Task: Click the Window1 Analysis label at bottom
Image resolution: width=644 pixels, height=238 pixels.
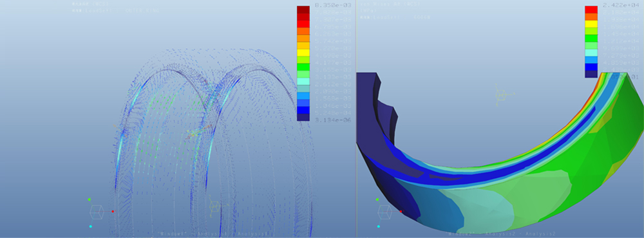Action: pos(213,234)
